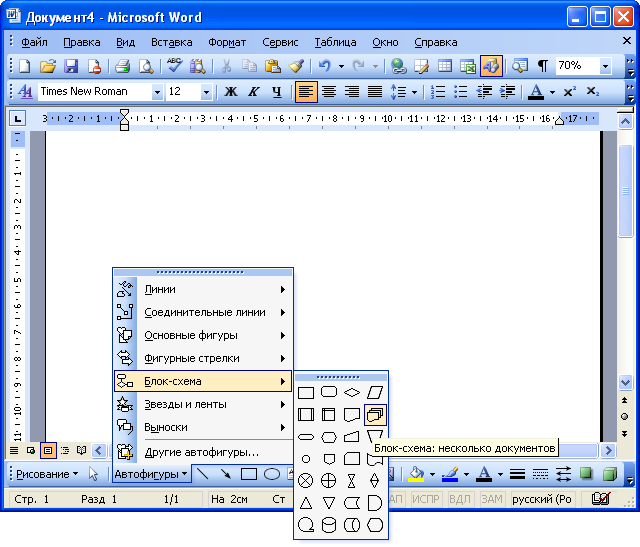Open the font name dropdown

pos(157,92)
